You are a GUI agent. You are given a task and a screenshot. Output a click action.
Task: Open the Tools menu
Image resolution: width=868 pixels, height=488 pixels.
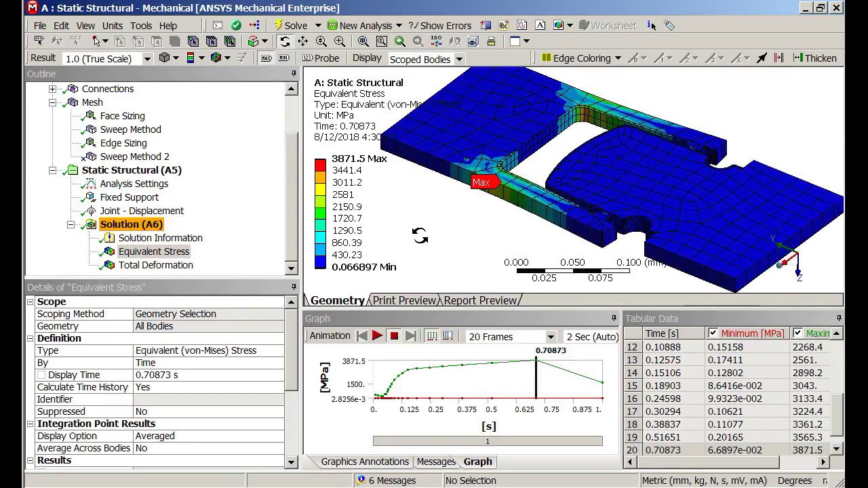point(141,26)
